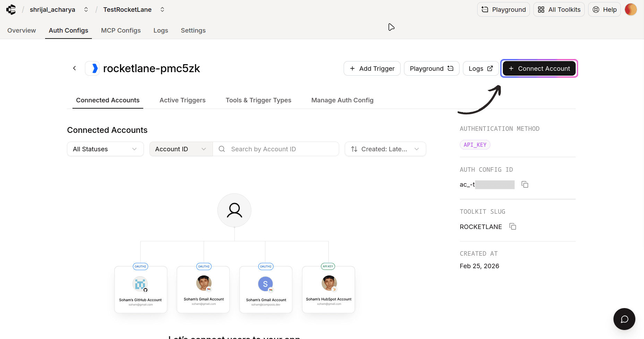Switch to the Overview tab
This screenshot has width=644, height=339.
click(22, 31)
